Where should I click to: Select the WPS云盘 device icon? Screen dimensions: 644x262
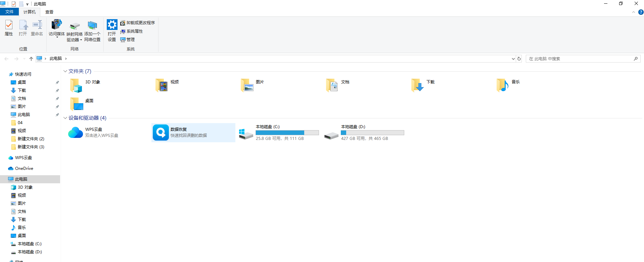coord(76,133)
